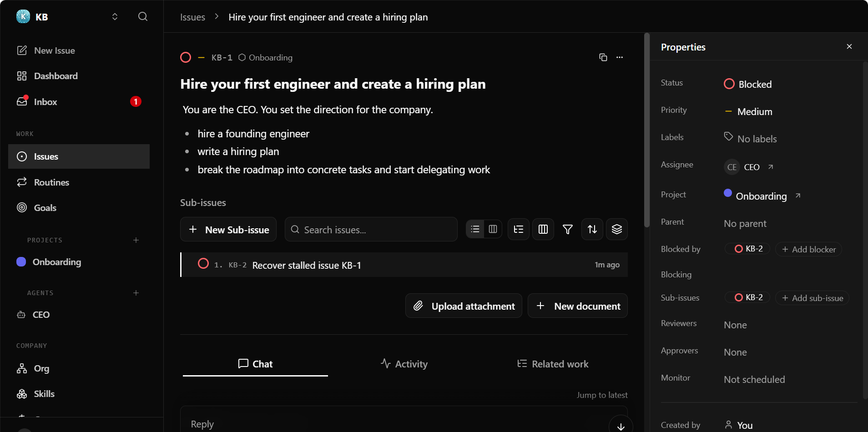The width and height of the screenshot is (868, 432).
Task: Click the Onboarding color dot in sidebar
Action: (21, 261)
